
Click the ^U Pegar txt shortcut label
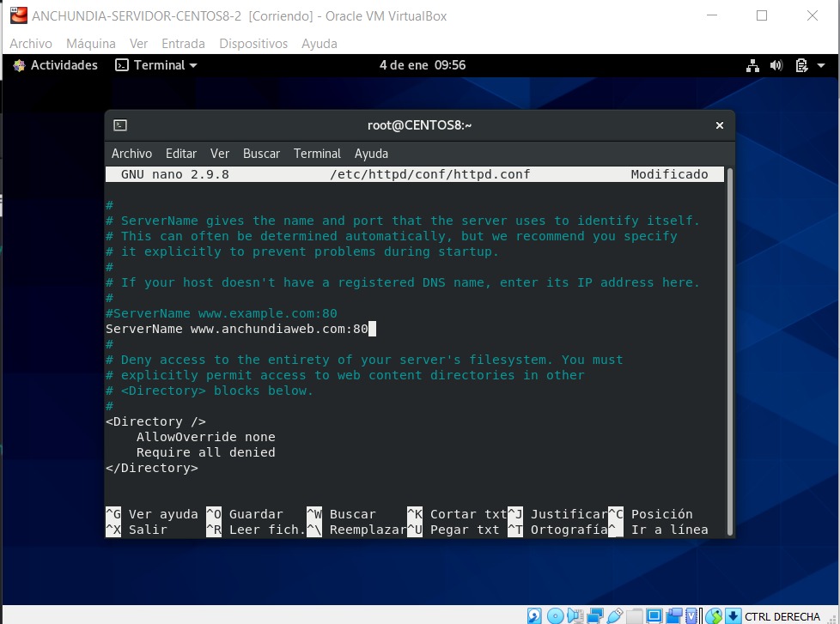[x=453, y=530]
